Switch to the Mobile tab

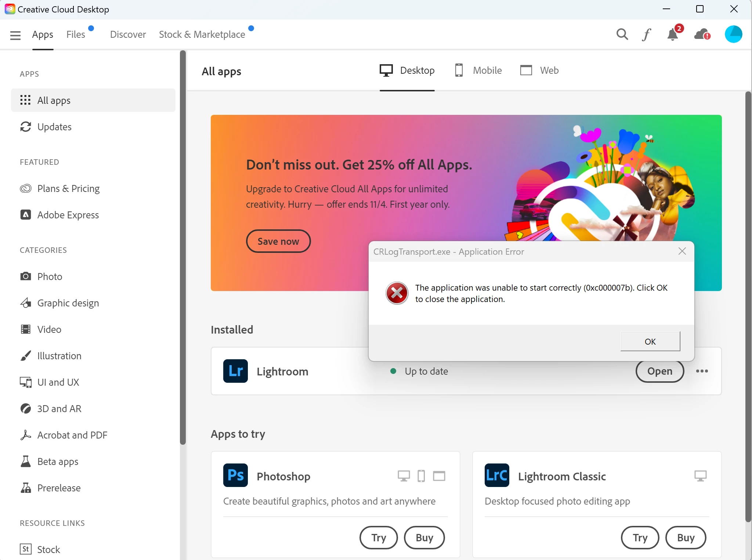coord(478,70)
